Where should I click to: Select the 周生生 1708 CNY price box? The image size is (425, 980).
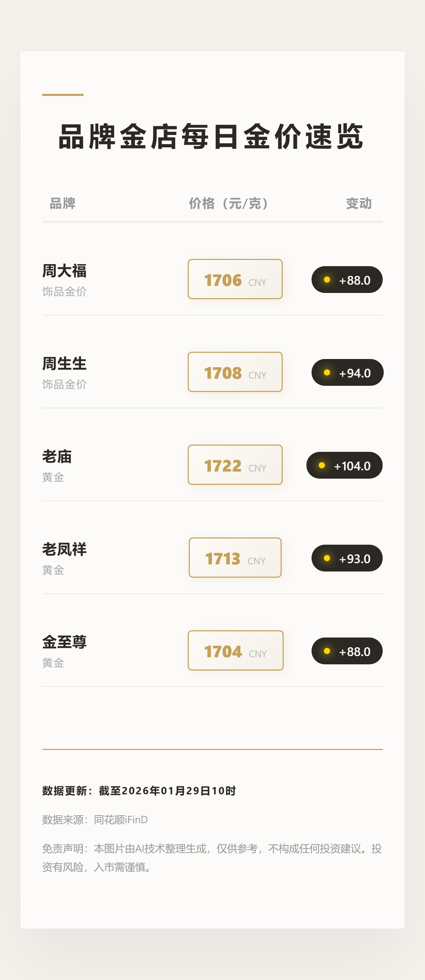235,372
